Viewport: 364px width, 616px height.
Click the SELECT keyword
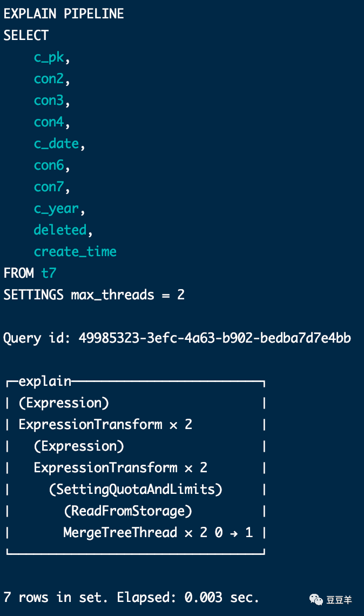click(x=26, y=36)
